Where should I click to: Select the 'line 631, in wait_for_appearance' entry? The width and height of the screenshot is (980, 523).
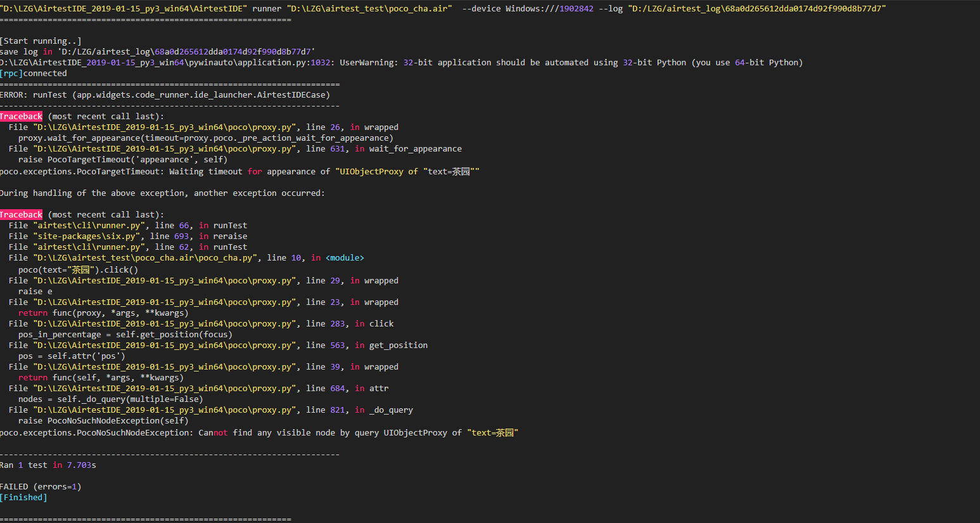[x=236, y=149]
